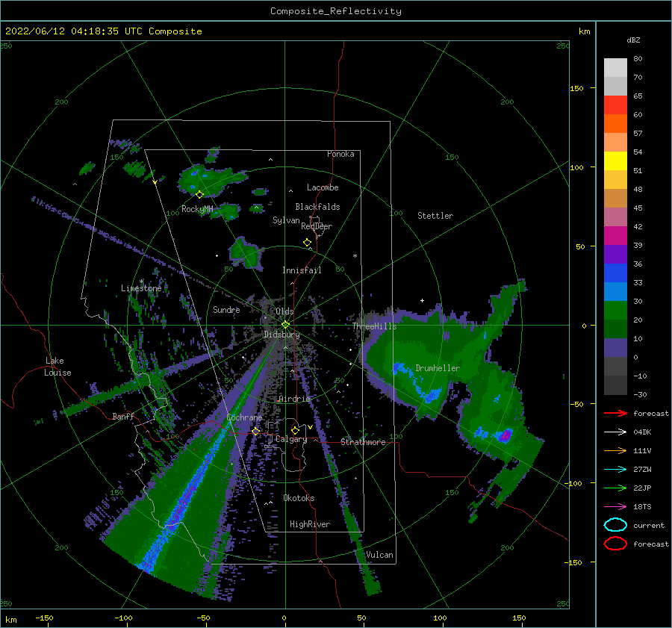Click the Didsbury label
This screenshot has height=628, width=672.
coord(281,335)
